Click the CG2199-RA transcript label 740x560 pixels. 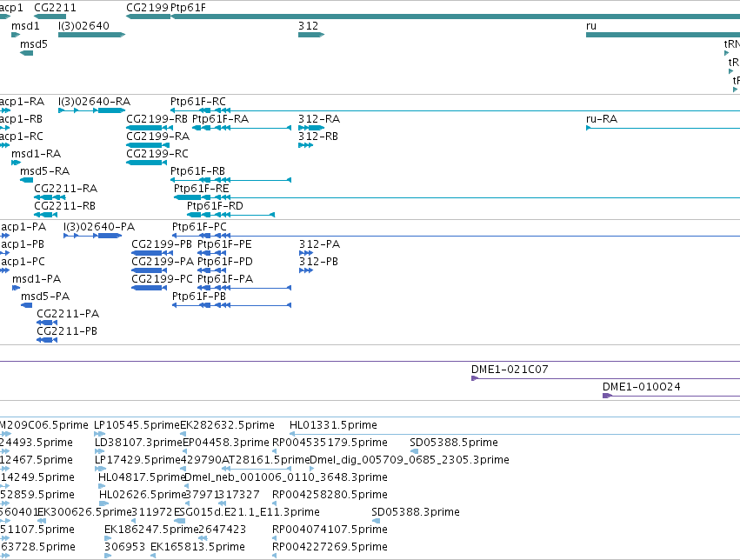[157, 137]
